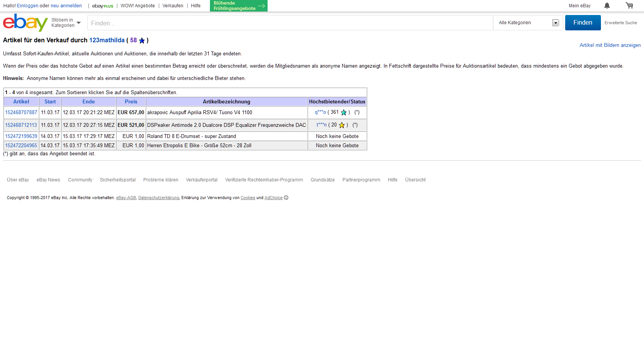Screen dimensions: 644x349
Task: Click the eBay logo
Action: pos(25,23)
